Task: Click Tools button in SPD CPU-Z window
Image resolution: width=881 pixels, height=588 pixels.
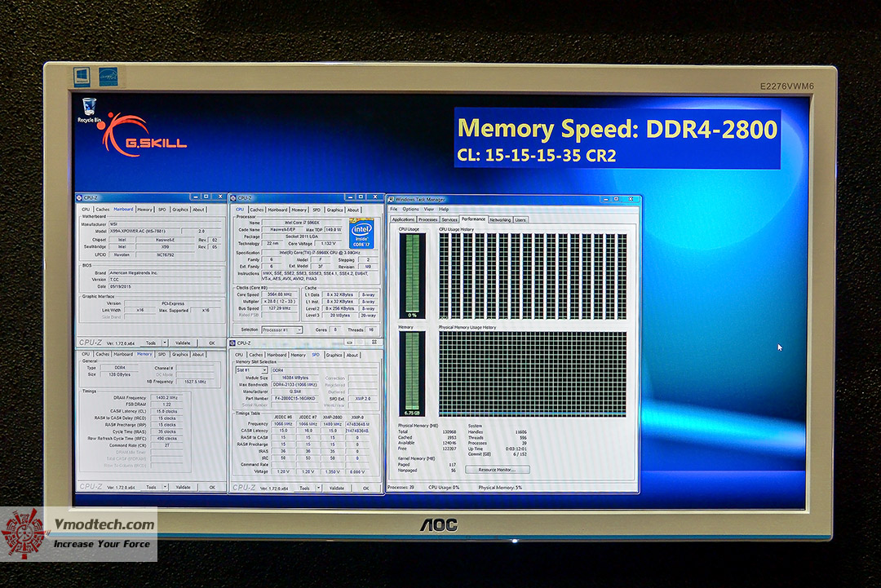Action: point(304,488)
